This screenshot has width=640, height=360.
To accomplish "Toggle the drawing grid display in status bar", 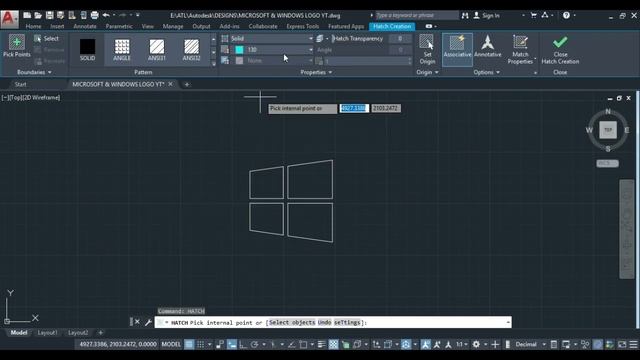I will coord(189,344).
